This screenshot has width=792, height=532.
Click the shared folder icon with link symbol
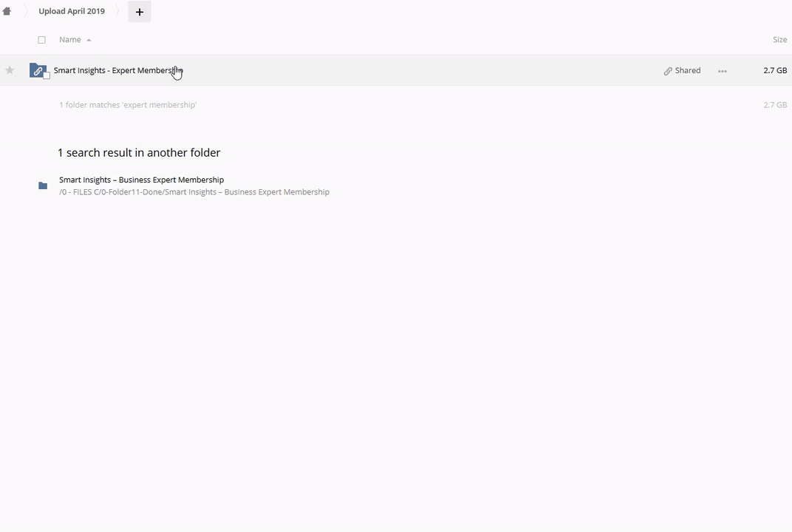(38, 70)
